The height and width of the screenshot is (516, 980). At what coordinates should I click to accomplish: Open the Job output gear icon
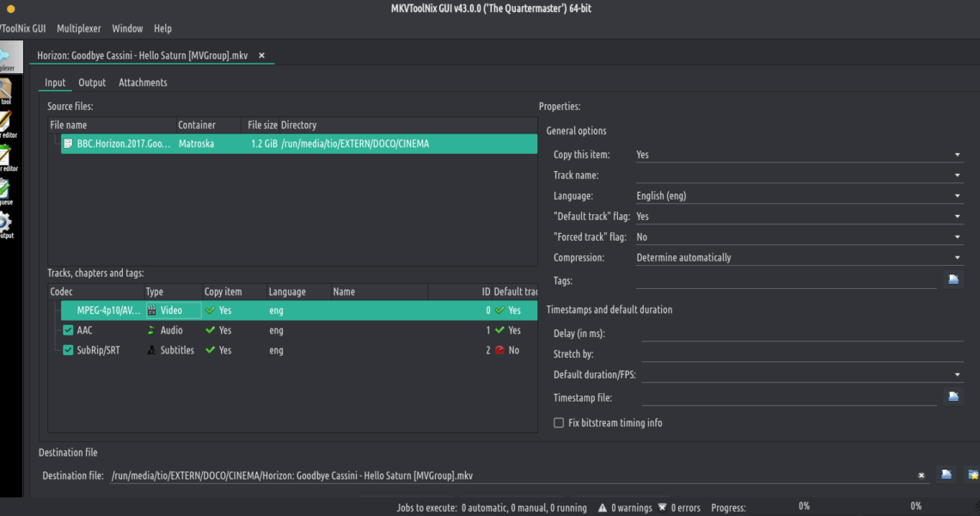5,222
